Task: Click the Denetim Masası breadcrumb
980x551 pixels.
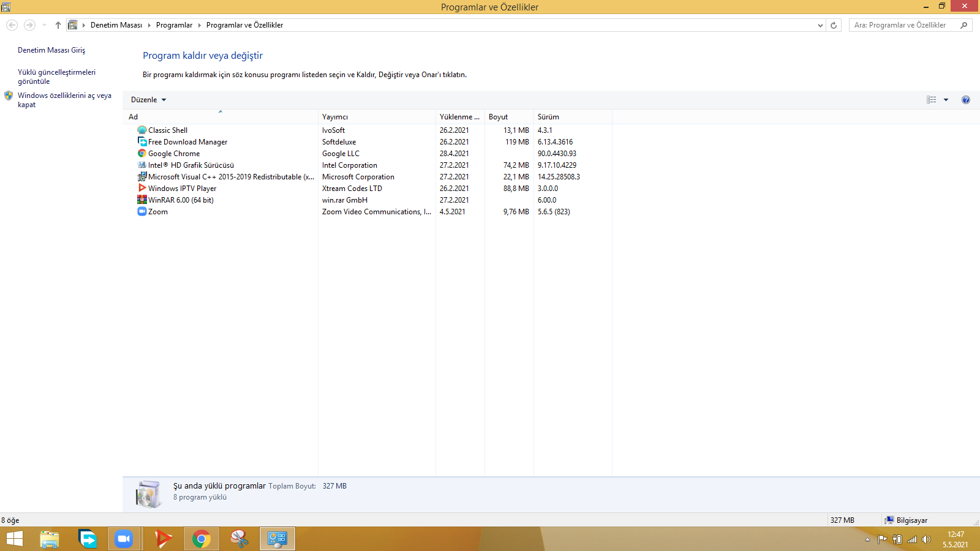Action: (116, 25)
